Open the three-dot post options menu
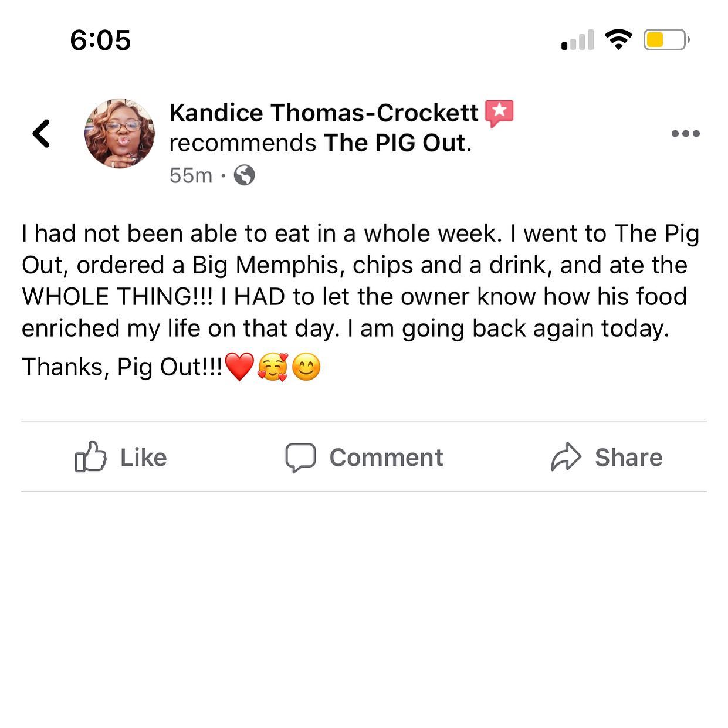The height and width of the screenshot is (728, 728). pos(685,133)
